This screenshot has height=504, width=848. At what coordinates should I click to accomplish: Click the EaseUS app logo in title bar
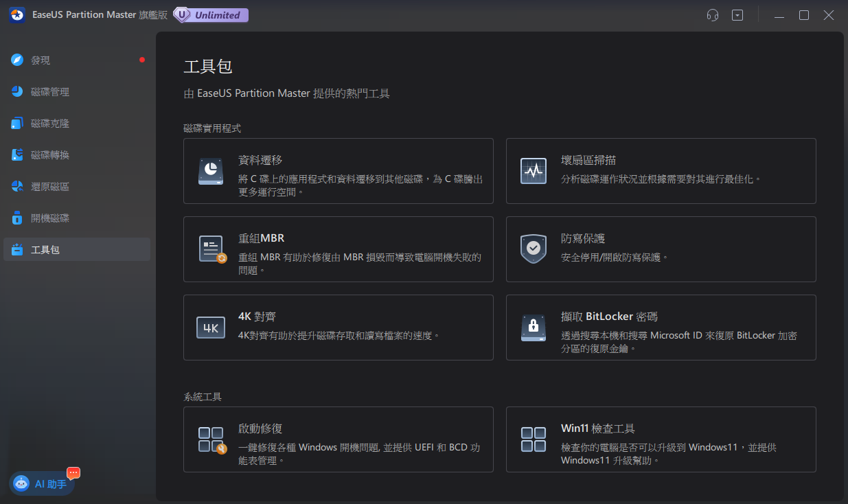pos(16,15)
